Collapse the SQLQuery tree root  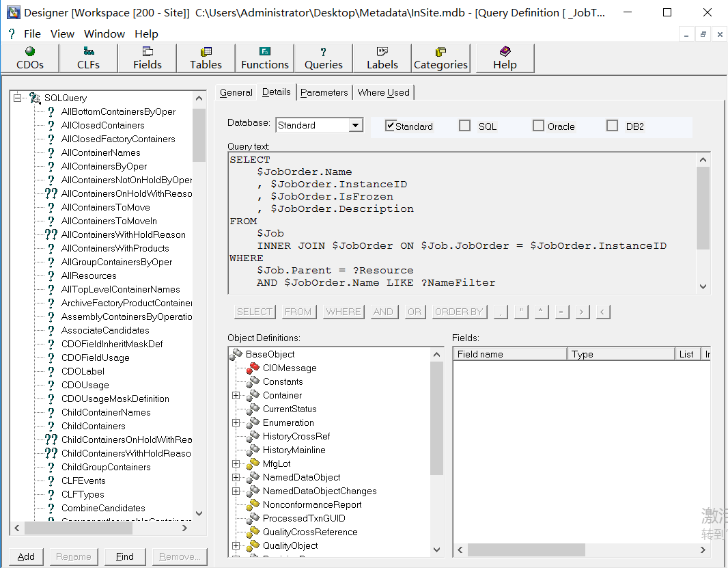[18, 98]
